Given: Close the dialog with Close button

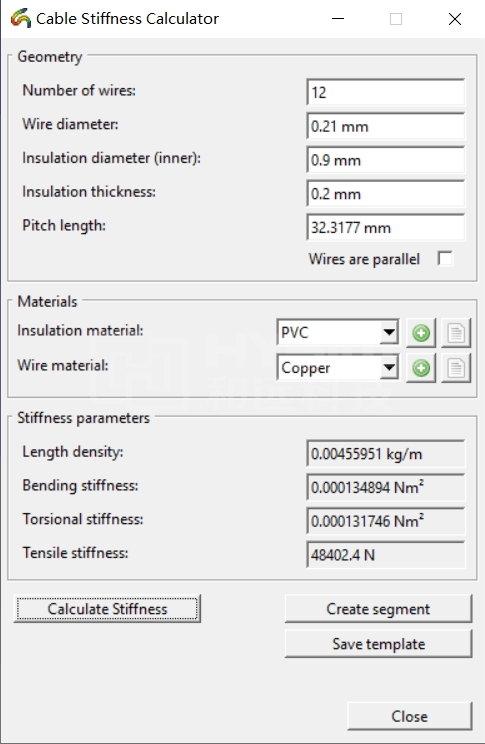Looking at the screenshot, I should click(x=410, y=716).
